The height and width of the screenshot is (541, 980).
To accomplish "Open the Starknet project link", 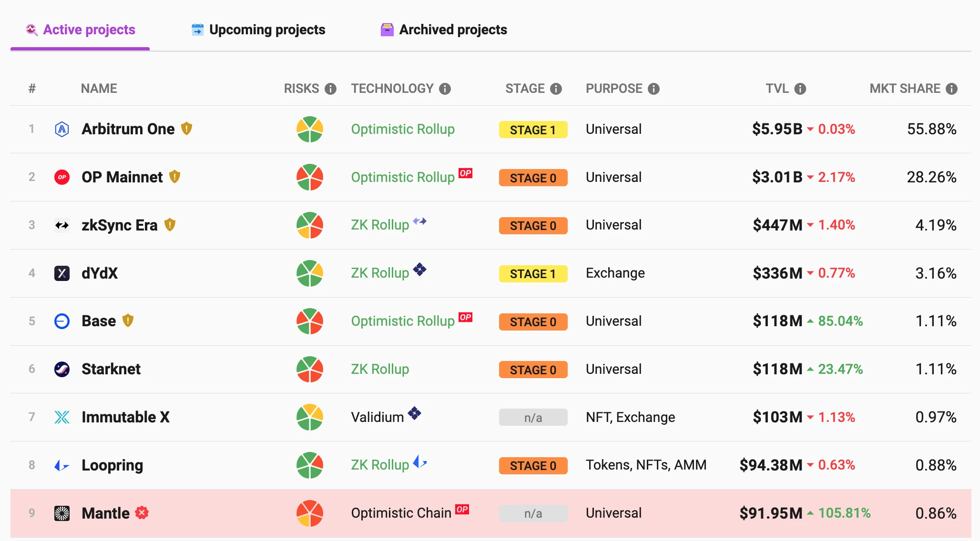I will [x=111, y=369].
